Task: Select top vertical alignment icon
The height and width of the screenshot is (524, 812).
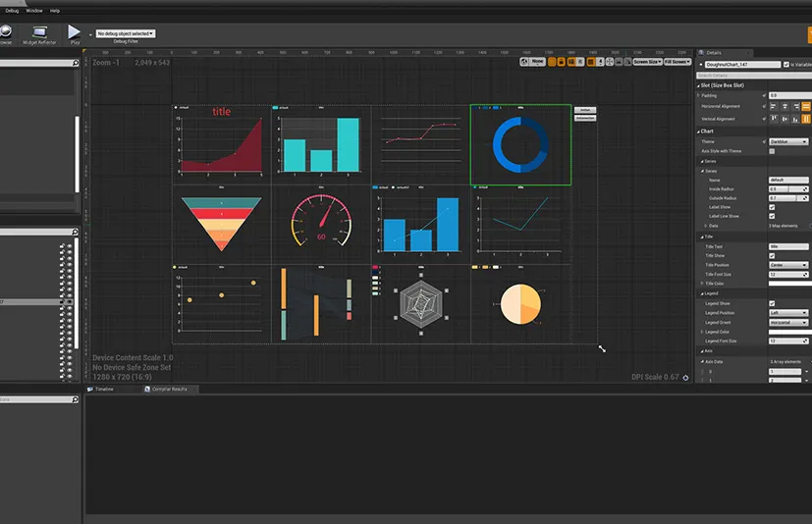Action: 774,119
